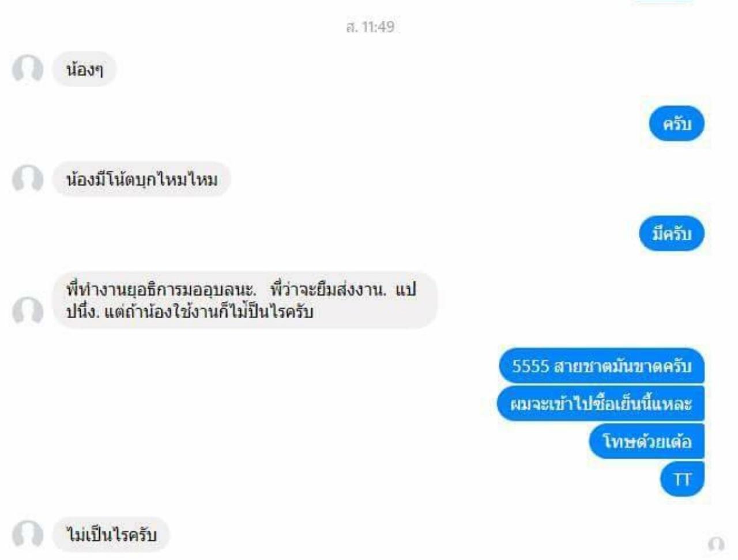The width and height of the screenshot is (738, 560).
Task: Click the "5555" text in the sent message
Action: pyautogui.click(x=530, y=366)
